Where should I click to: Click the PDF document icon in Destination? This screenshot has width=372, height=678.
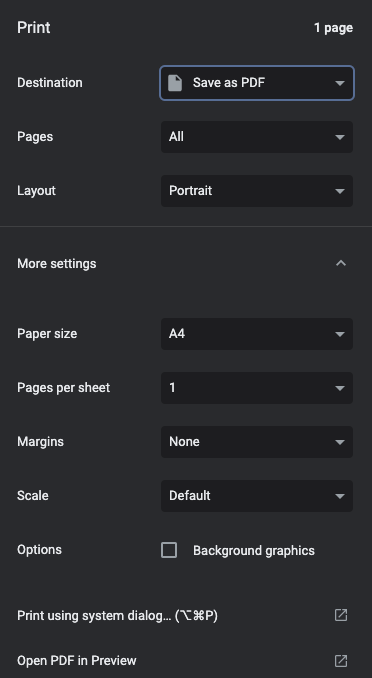[x=175, y=83]
